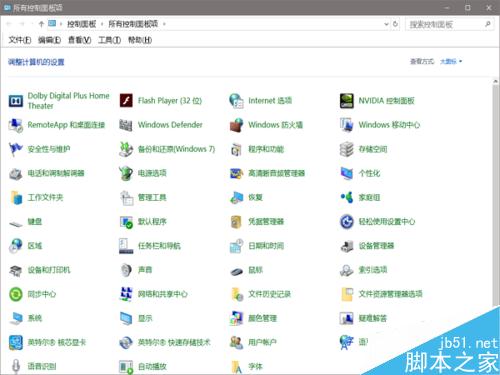Viewport: 500px width, 375px height.
Task: Open the 系统 link
Action: point(35,318)
